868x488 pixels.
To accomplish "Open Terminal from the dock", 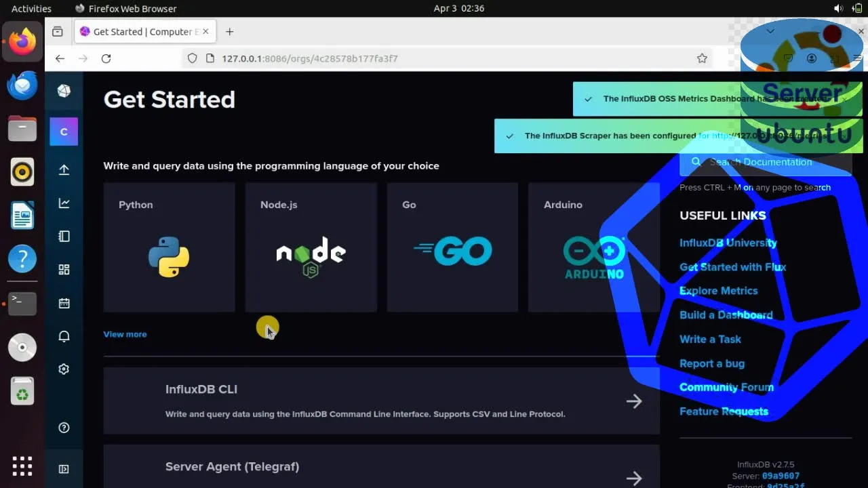I will tap(22, 304).
